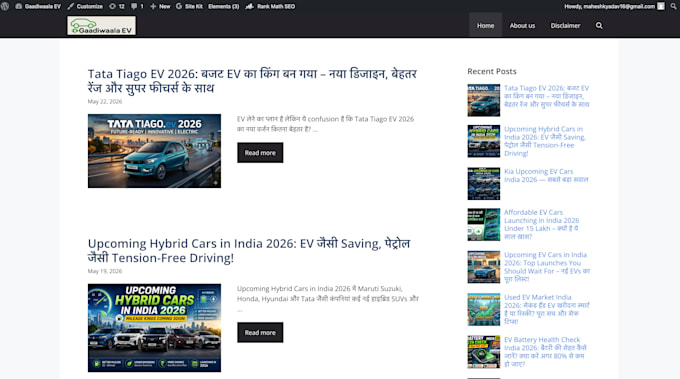Open the Customize theme option
Screen dimensions: 680x379
pyautogui.click(x=85, y=6)
